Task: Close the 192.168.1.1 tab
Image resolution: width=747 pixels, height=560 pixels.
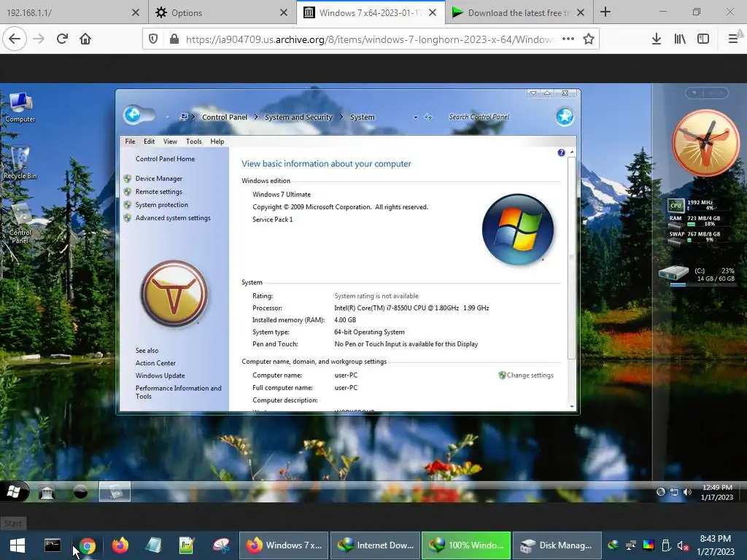Action: (136, 13)
